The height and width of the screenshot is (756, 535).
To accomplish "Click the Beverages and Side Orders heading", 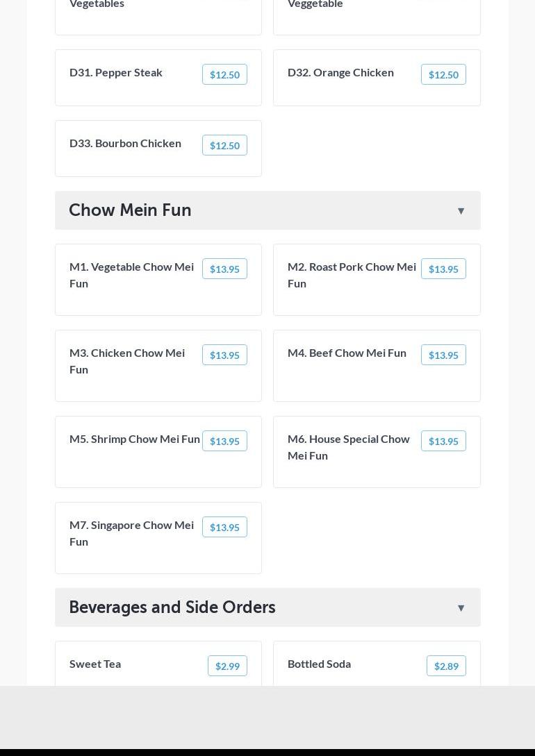I will (172, 607).
